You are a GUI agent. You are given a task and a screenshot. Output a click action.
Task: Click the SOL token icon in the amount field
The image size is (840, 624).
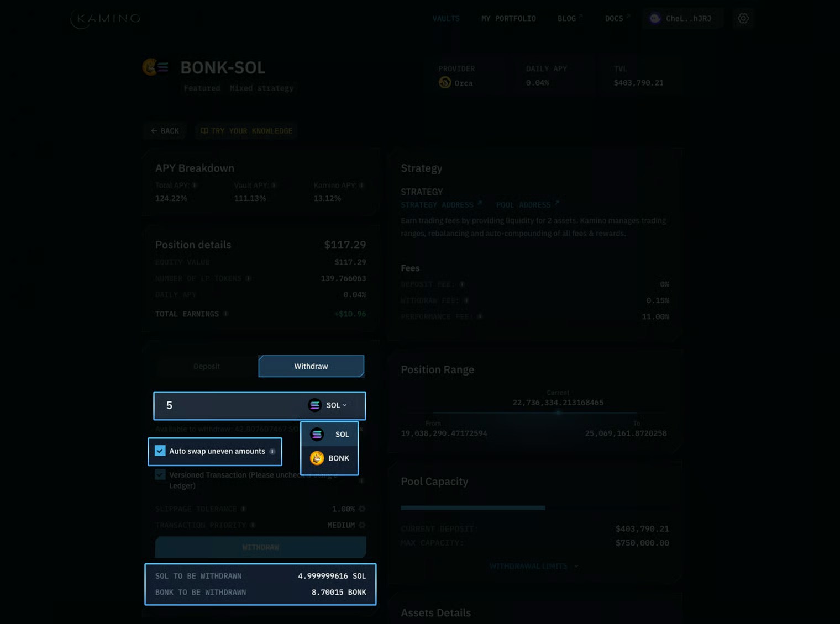pos(314,405)
